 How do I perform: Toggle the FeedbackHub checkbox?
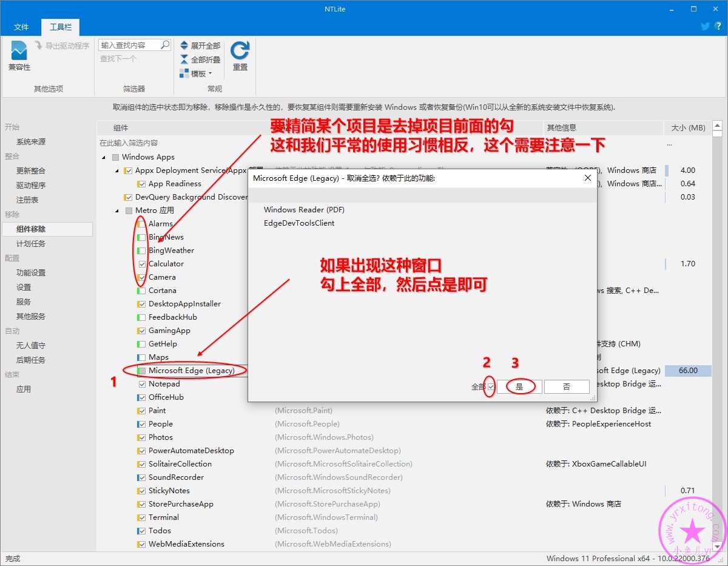coord(142,317)
